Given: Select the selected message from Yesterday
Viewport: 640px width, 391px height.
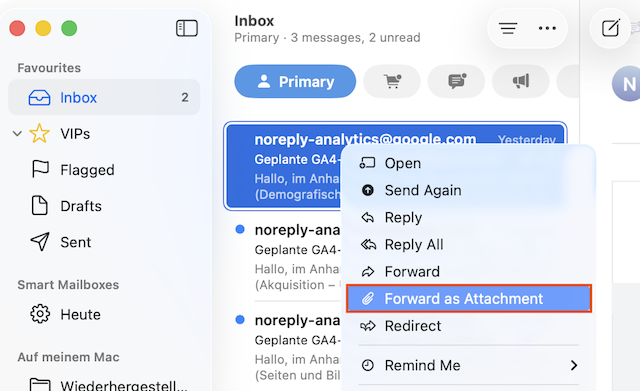Looking at the screenshot, I should pos(284,166).
